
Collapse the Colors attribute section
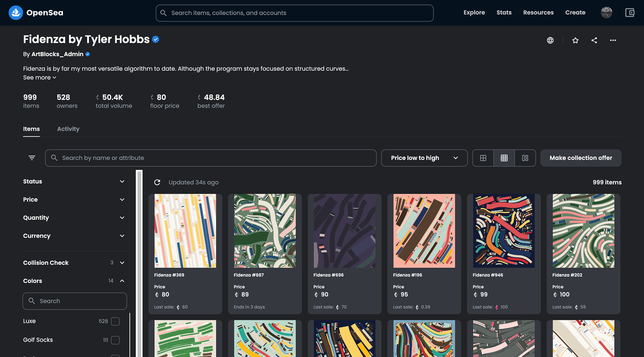(74, 281)
